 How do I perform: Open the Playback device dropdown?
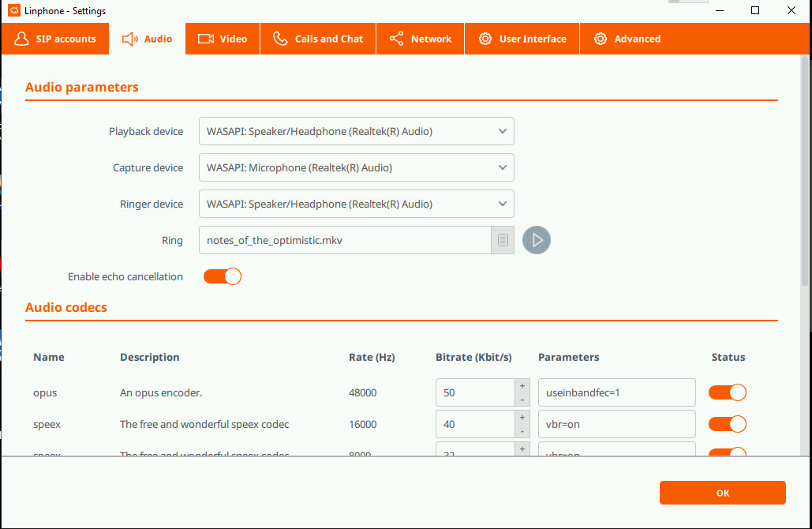tap(356, 132)
